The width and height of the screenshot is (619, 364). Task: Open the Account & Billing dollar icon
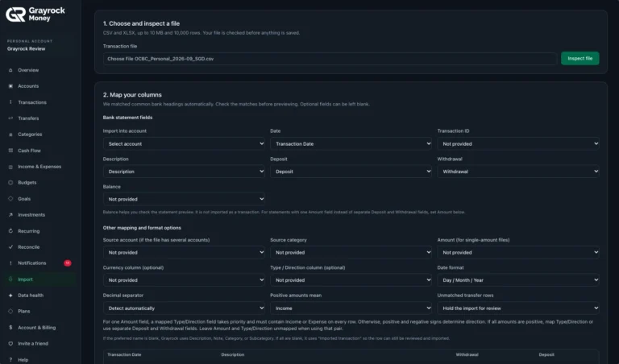[x=10, y=327]
